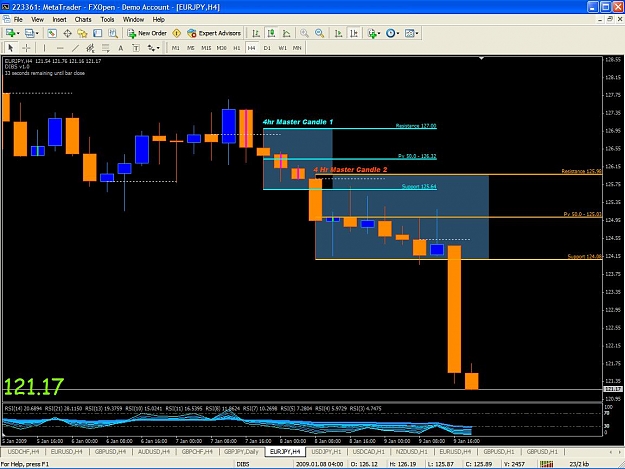
Task: Switch timeframe to M15
Action: tap(206, 48)
